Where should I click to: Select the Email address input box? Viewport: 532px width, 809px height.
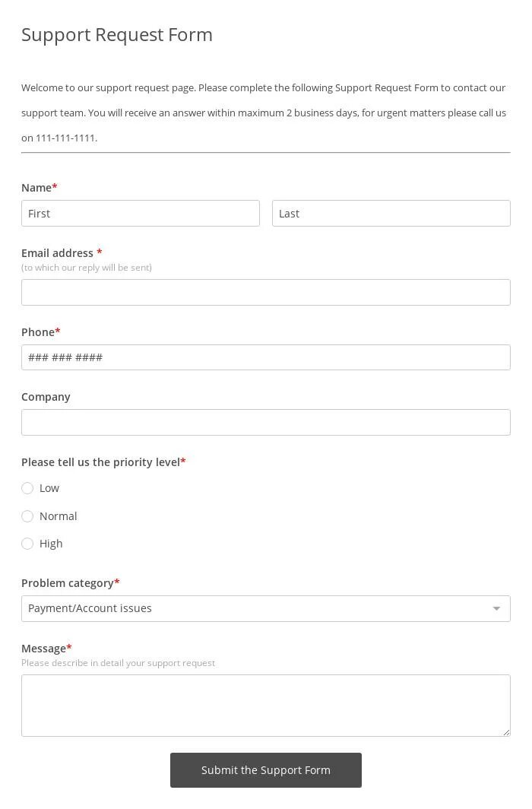click(x=265, y=292)
